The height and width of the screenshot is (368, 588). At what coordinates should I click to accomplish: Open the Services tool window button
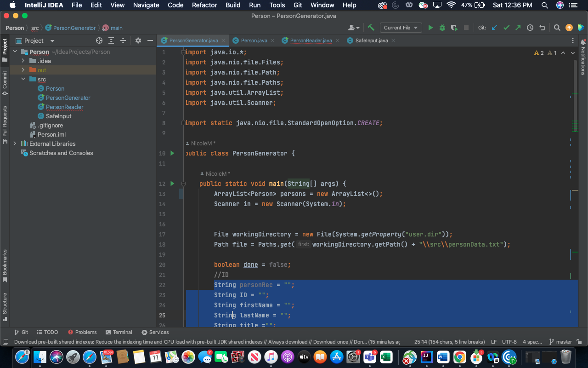point(155,332)
